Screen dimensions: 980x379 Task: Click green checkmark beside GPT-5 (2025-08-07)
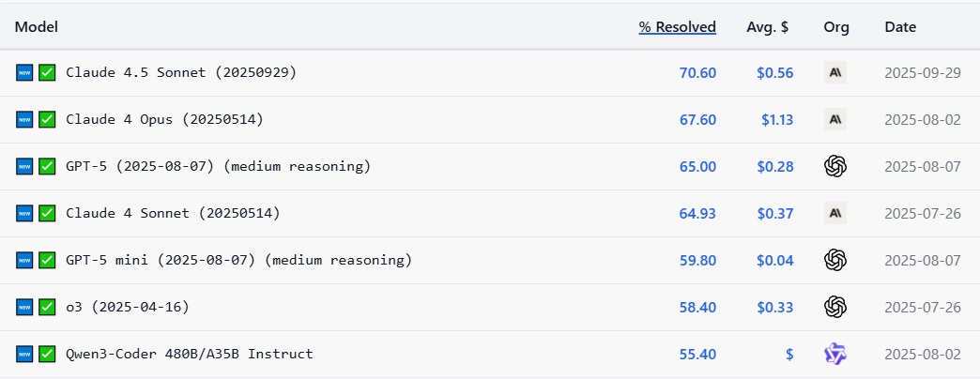point(47,166)
